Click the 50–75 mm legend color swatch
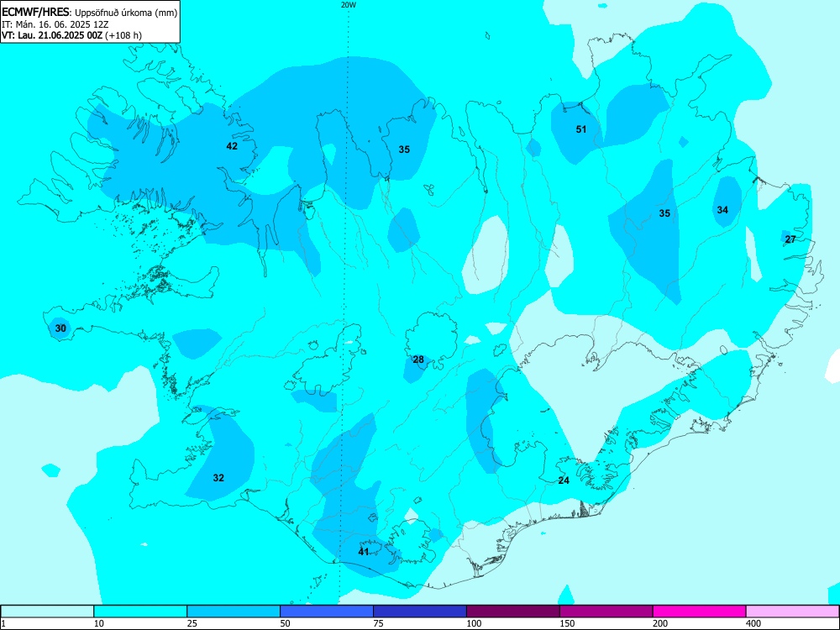Screen dimensions: 840x630 [x=327, y=612]
